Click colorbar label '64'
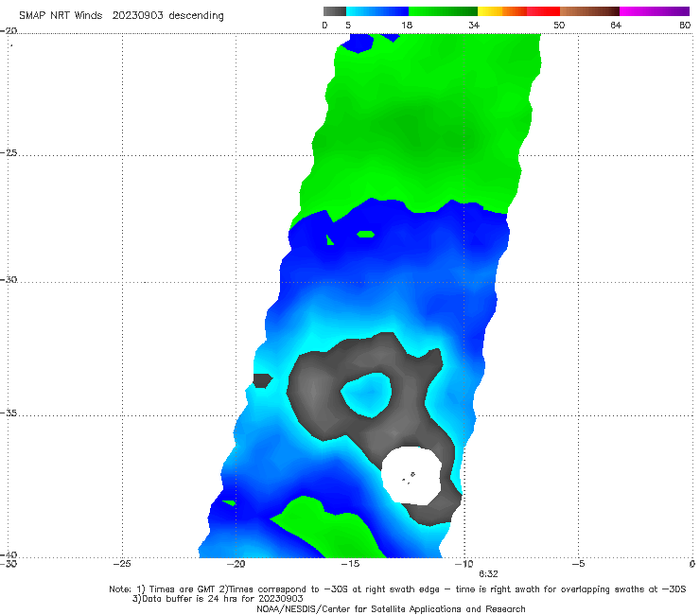This screenshot has height=615, width=700. tap(616, 26)
